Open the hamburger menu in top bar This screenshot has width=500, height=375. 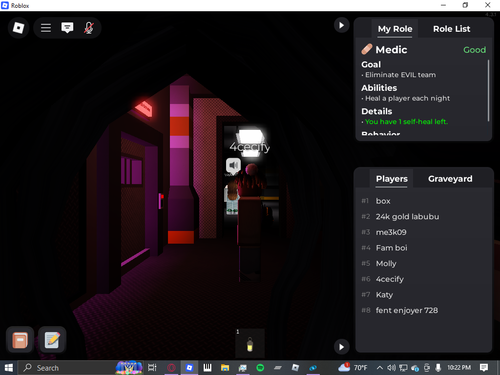46,28
